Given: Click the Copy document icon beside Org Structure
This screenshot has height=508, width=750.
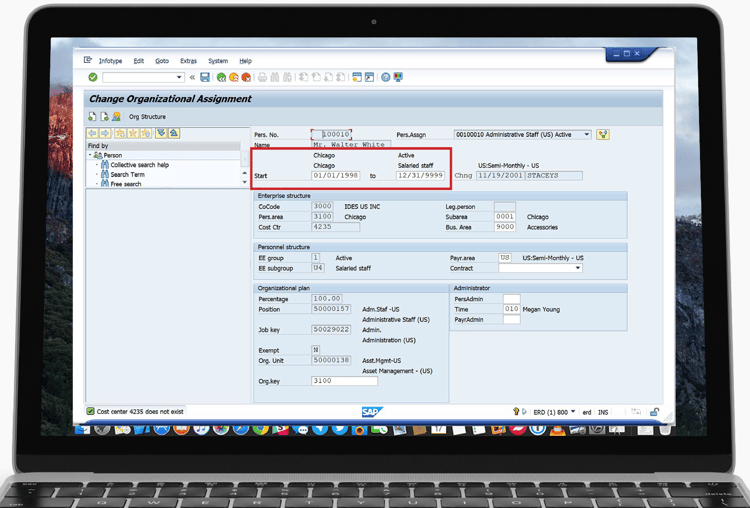Looking at the screenshot, I should click(104, 116).
